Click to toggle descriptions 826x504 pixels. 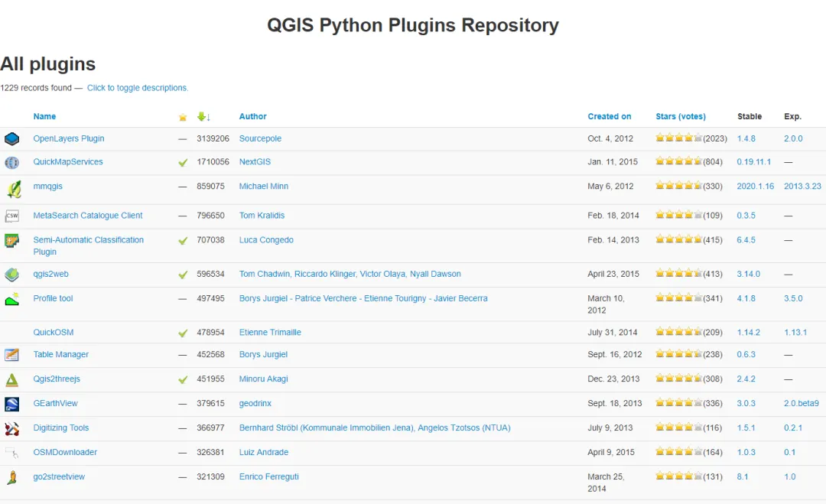point(138,88)
